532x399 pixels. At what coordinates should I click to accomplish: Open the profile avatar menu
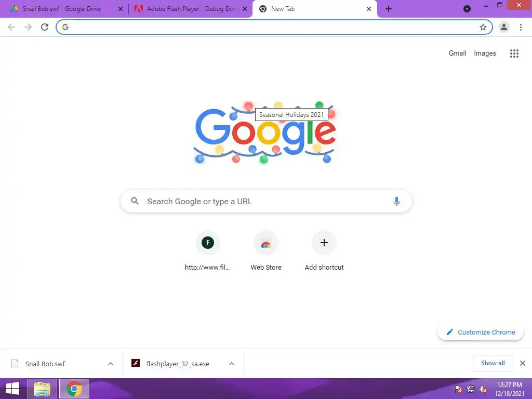click(x=504, y=27)
